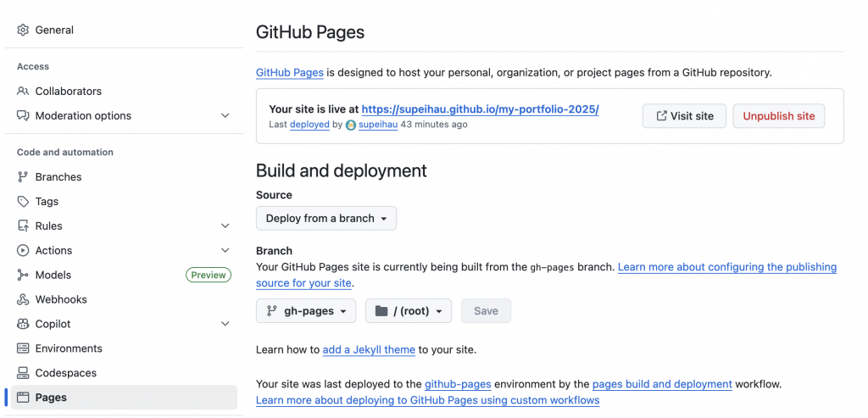868x418 pixels.
Task: Click the Actions play-circle icon
Action: click(x=23, y=250)
